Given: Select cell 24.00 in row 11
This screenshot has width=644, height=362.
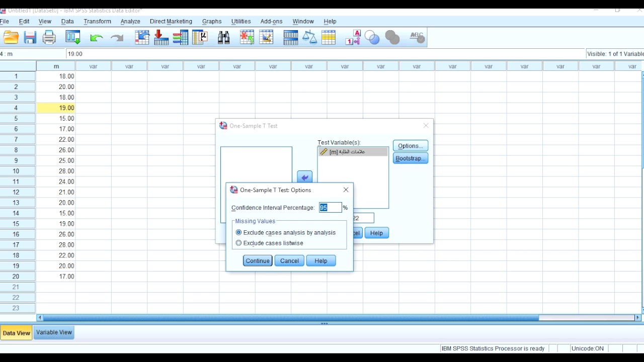Looking at the screenshot, I should coord(56,182).
